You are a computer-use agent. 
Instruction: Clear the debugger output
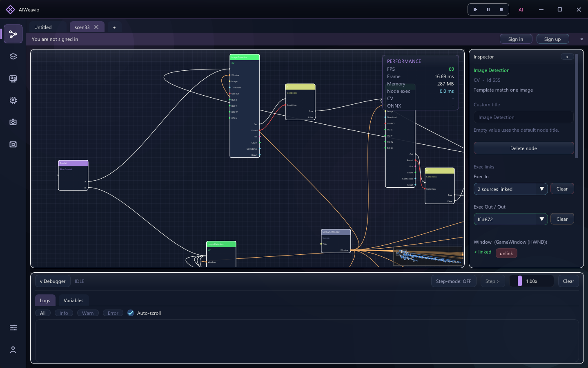(568, 281)
